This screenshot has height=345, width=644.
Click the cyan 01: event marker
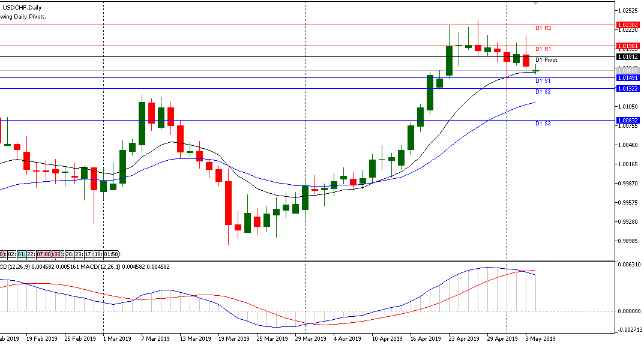[x=22, y=254]
